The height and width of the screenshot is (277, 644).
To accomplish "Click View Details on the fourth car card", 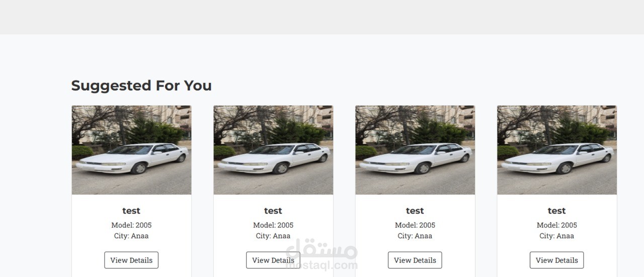I will (x=557, y=260).
